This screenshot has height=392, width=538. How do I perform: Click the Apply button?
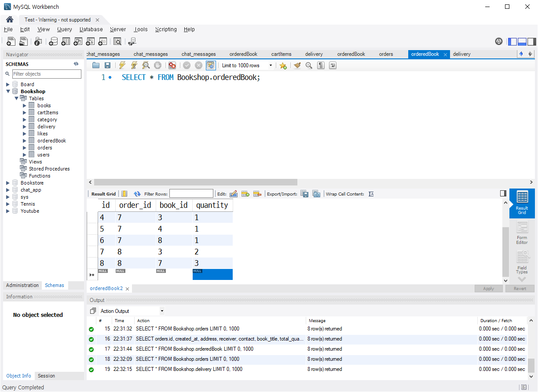489,289
